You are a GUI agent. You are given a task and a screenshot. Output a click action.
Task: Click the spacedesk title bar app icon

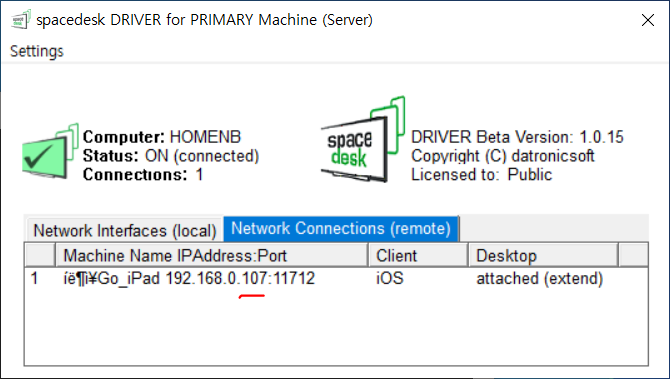pos(20,20)
